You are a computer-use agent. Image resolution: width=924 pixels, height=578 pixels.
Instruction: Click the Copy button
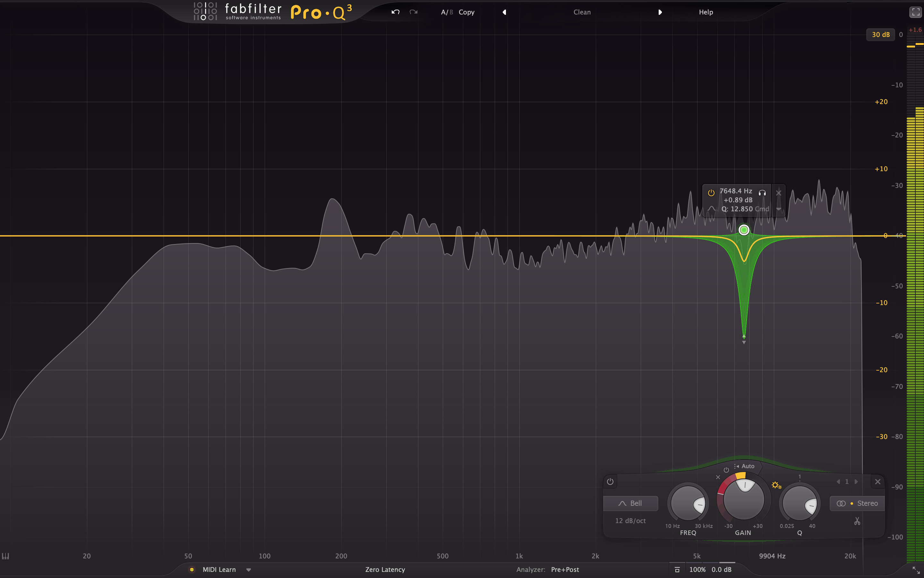[466, 12]
